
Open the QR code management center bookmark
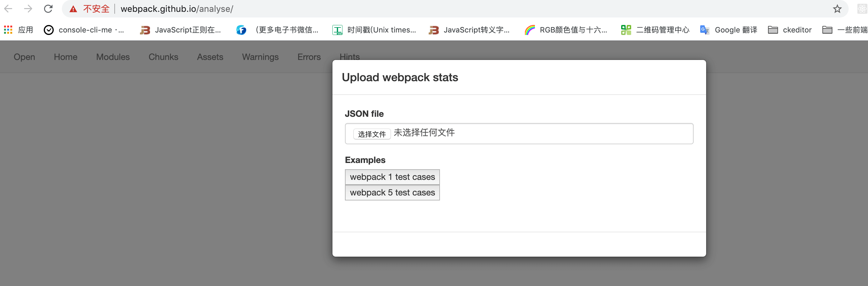pyautogui.click(x=655, y=30)
